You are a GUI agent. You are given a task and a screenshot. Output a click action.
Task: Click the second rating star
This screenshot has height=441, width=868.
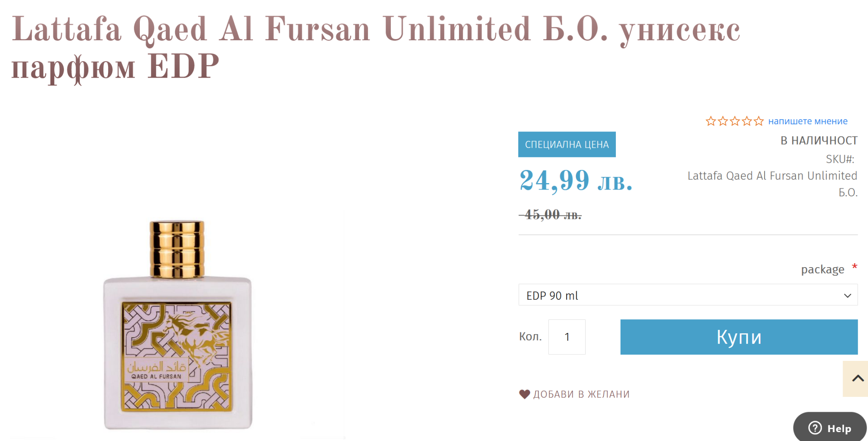pos(723,122)
